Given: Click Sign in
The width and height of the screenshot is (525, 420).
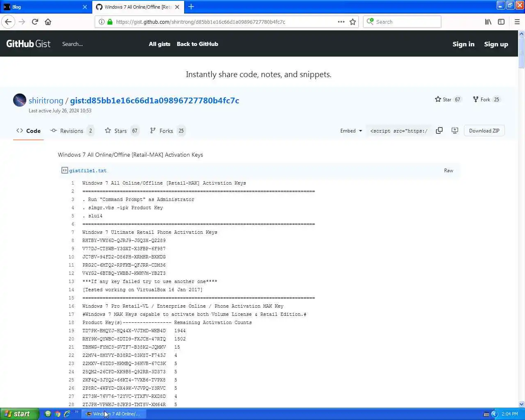Looking at the screenshot, I should coord(463,44).
